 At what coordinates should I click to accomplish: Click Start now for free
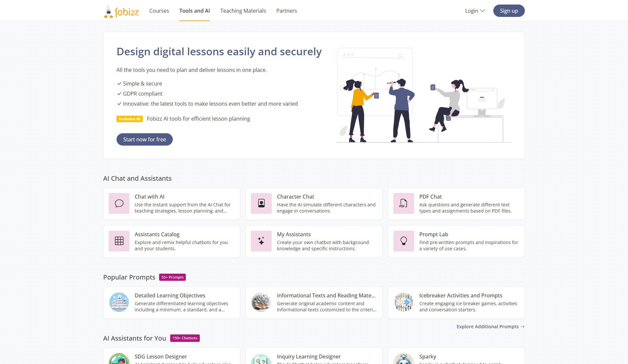(144, 139)
